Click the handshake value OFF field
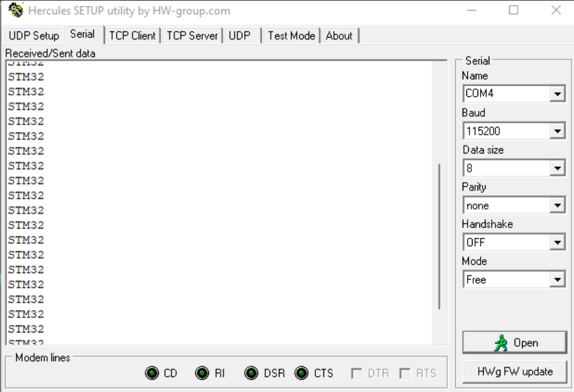574x392 pixels. click(x=507, y=242)
